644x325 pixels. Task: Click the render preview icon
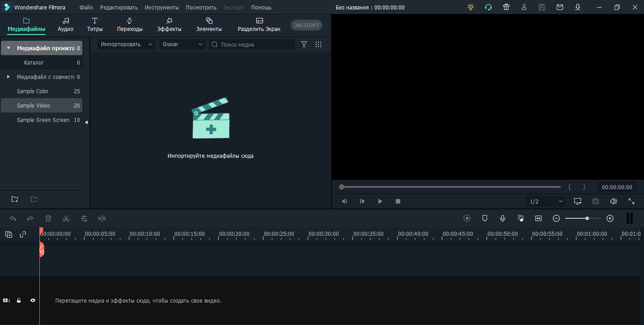pyautogui.click(x=467, y=219)
